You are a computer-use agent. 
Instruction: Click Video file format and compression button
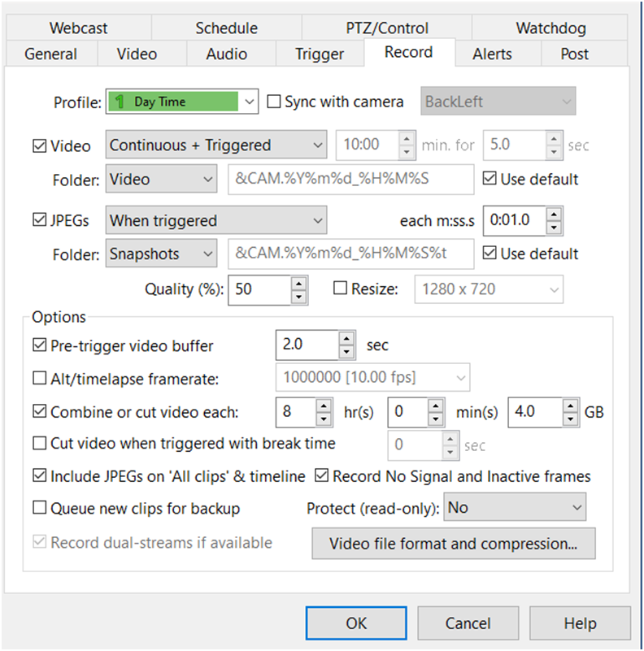453,545
